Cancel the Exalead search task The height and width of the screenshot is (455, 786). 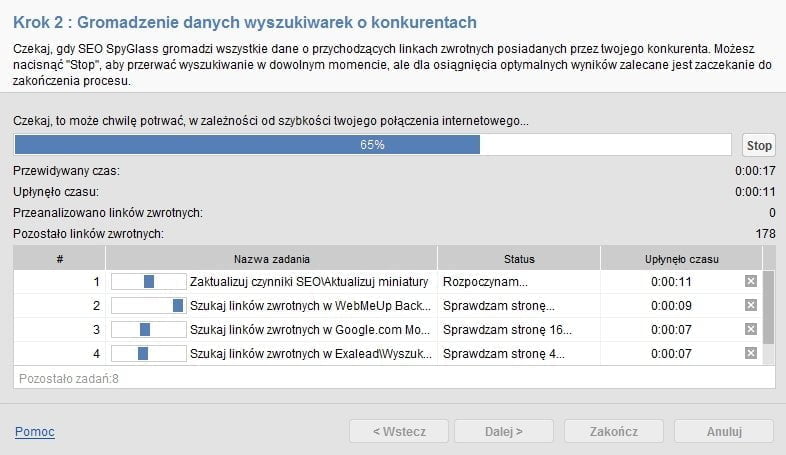[x=751, y=353]
